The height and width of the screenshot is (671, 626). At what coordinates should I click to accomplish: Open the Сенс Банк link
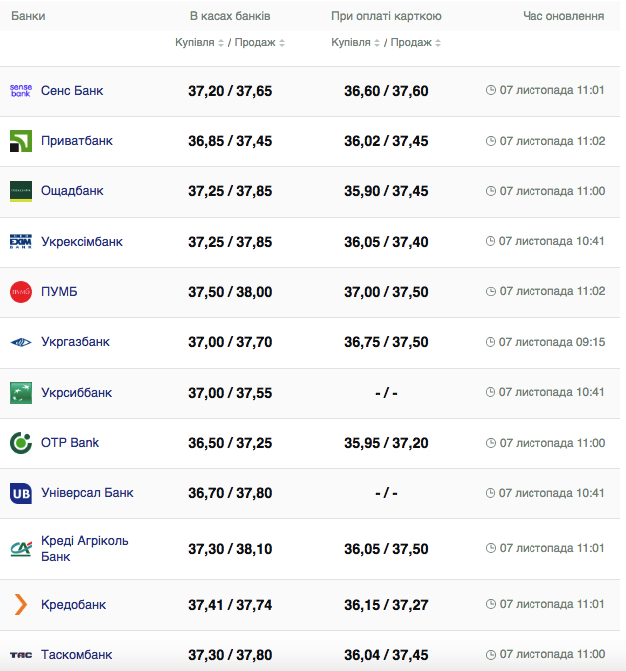[x=72, y=91]
